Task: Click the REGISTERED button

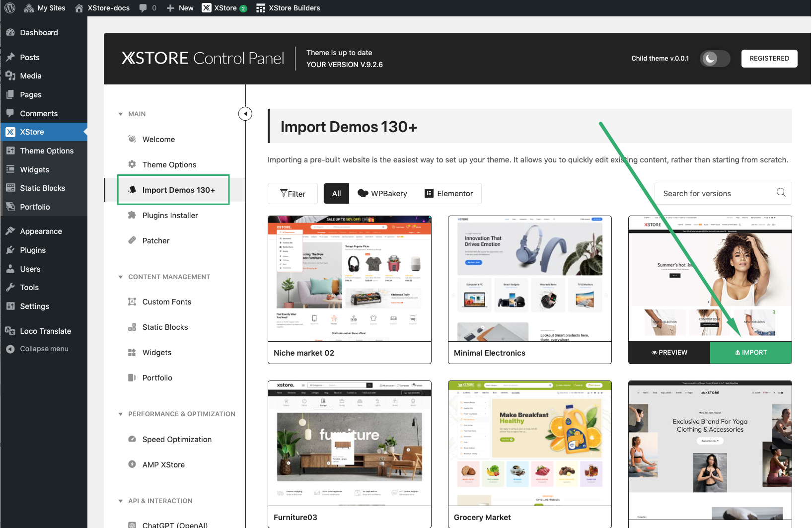Action: (769, 59)
